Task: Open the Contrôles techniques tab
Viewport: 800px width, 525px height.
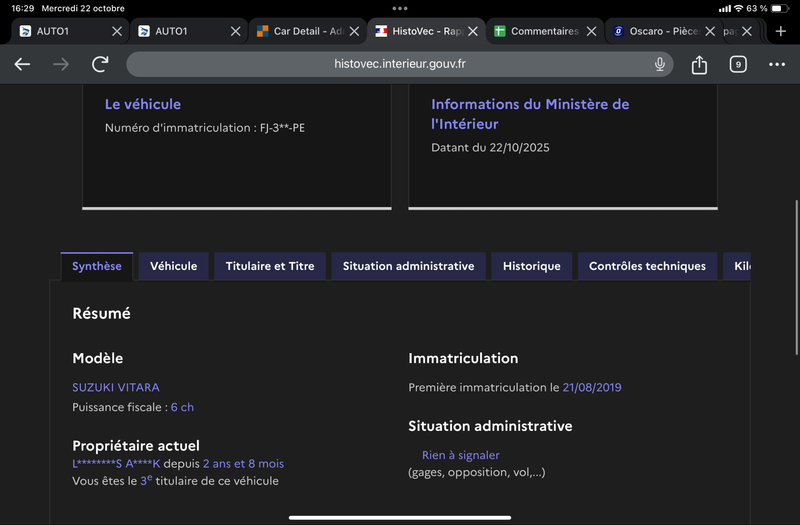Action: pos(647,266)
